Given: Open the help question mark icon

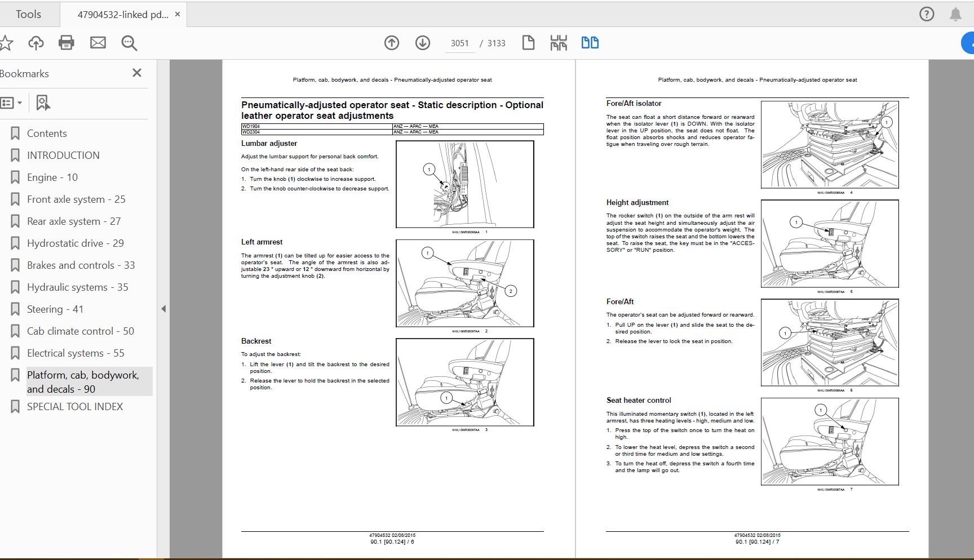Looking at the screenshot, I should click(x=927, y=14).
